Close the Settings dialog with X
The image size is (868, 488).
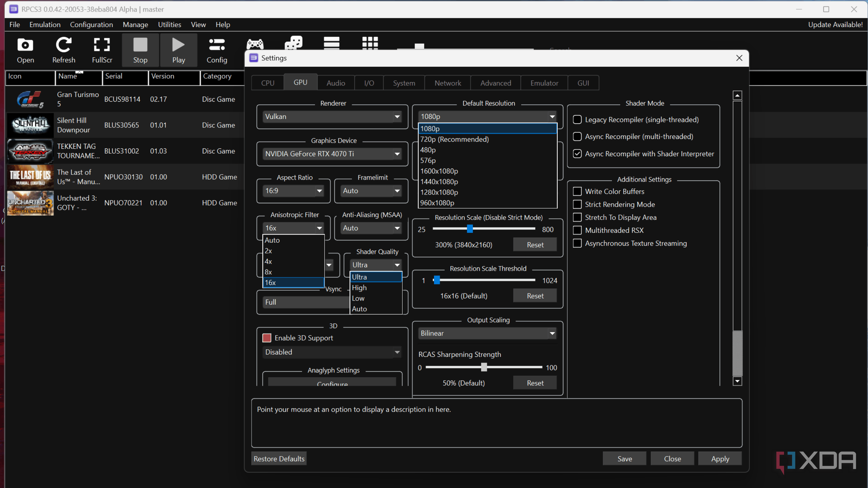pyautogui.click(x=739, y=58)
